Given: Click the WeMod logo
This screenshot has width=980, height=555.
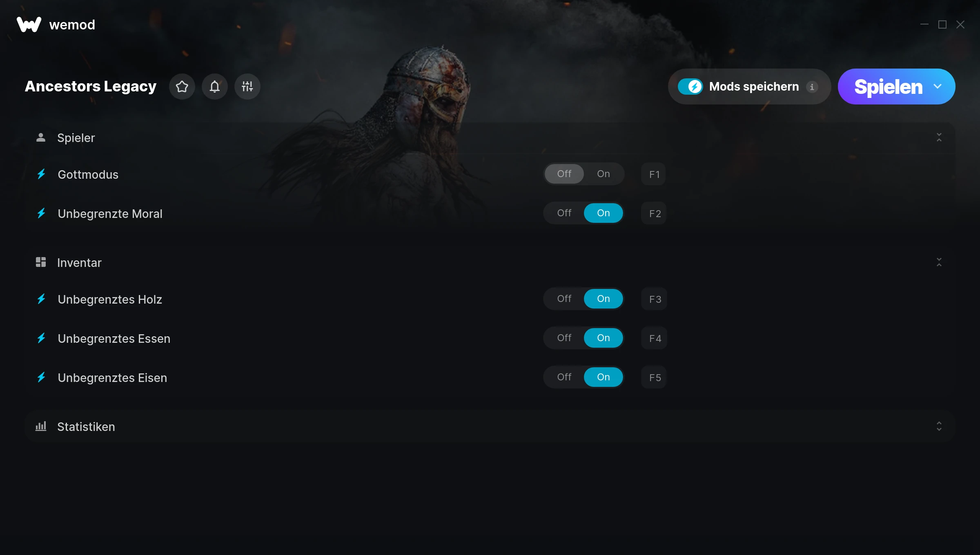Looking at the screenshot, I should [29, 24].
